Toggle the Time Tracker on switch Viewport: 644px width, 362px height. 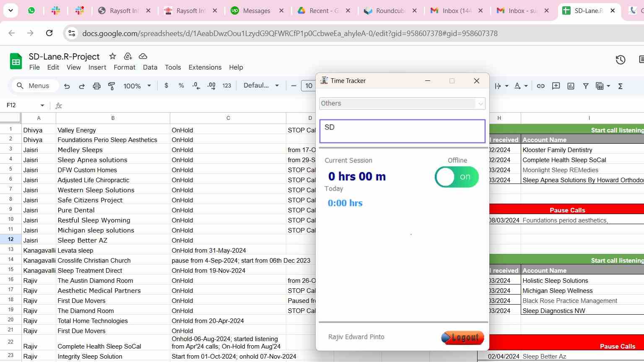[x=457, y=177]
